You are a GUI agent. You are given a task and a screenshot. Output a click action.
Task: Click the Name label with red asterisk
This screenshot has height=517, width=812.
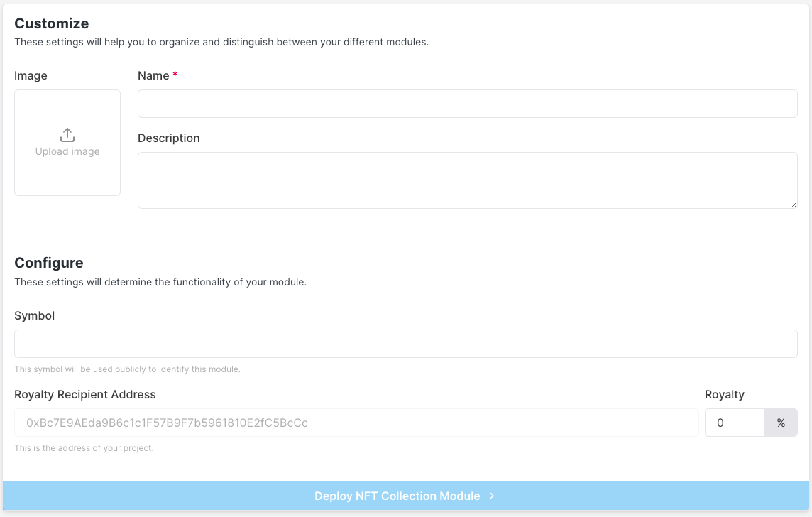click(158, 76)
